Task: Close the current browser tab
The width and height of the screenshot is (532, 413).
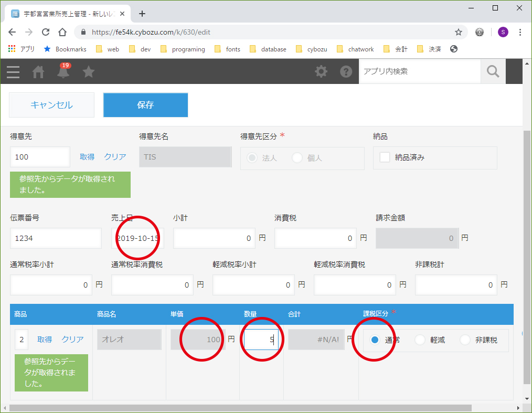Action: [x=122, y=14]
